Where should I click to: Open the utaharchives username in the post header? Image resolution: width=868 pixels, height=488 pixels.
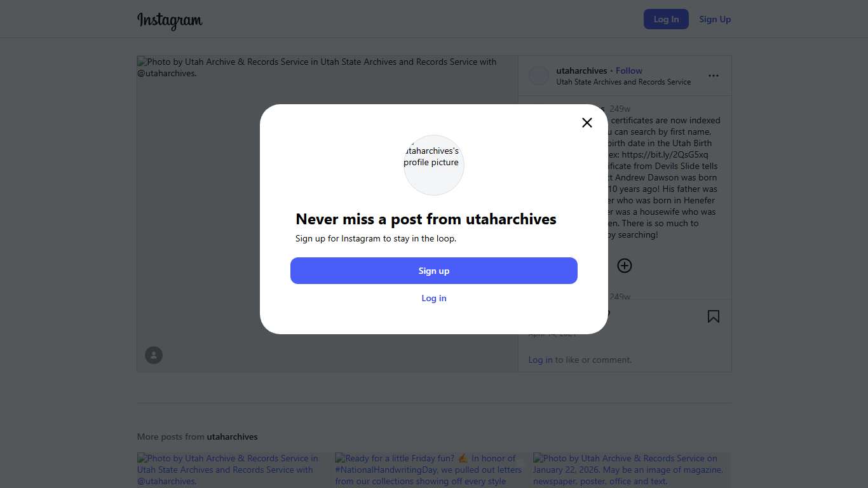pos(581,71)
